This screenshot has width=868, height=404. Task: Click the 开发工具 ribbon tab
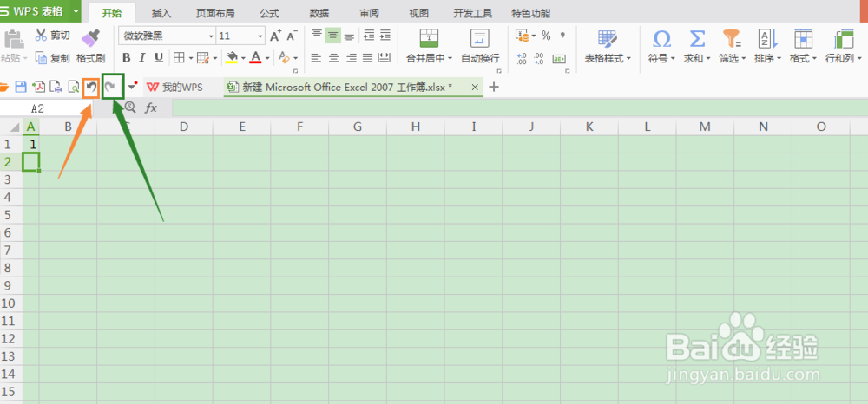click(473, 13)
